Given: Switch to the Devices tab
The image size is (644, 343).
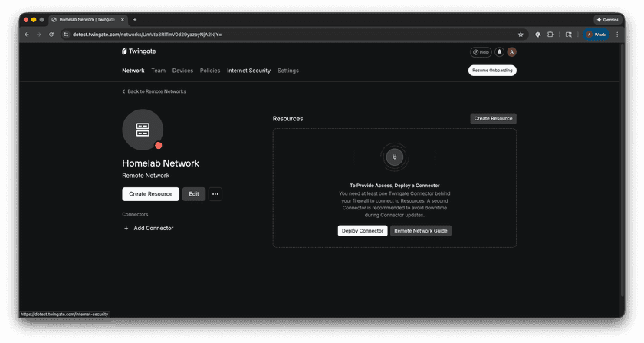Looking at the screenshot, I should coord(182,71).
